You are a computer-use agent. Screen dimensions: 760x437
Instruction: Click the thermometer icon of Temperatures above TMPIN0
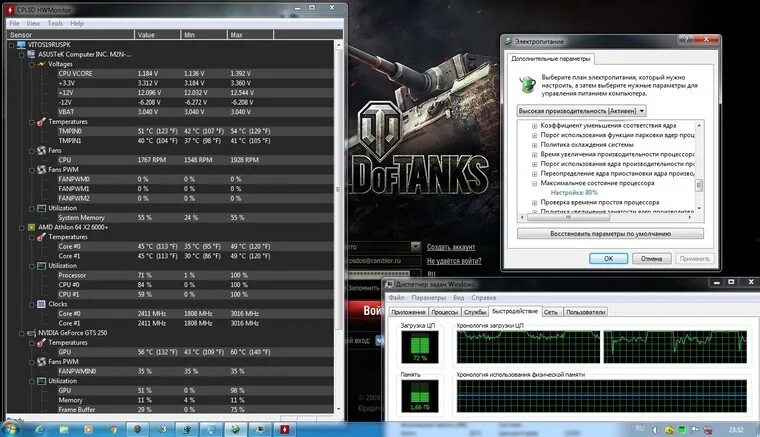[x=41, y=122]
